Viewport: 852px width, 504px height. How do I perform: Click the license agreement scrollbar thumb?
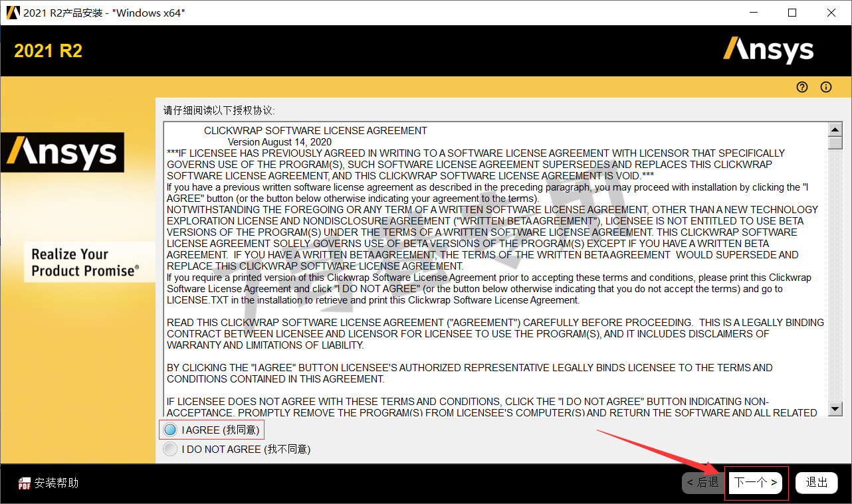click(835, 143)
